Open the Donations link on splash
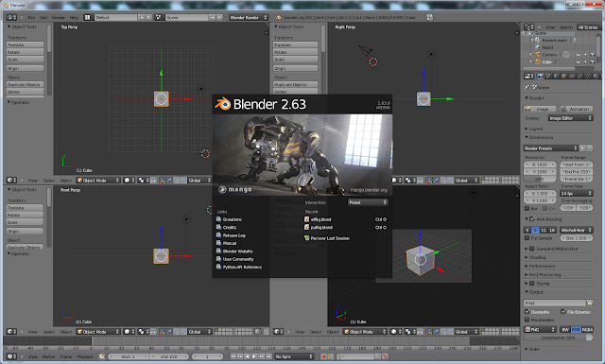Image resolution: width=605 pixels, height=364 pixels. 229,219
